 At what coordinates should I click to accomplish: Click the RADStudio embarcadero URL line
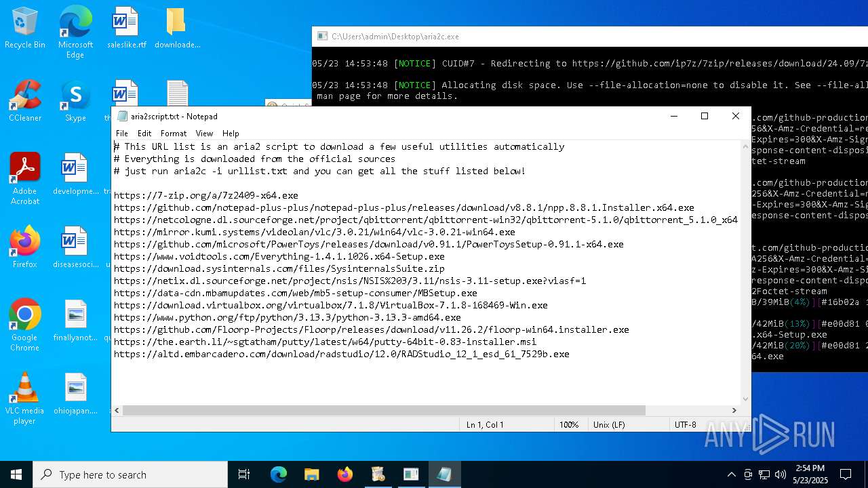point(342,354)
